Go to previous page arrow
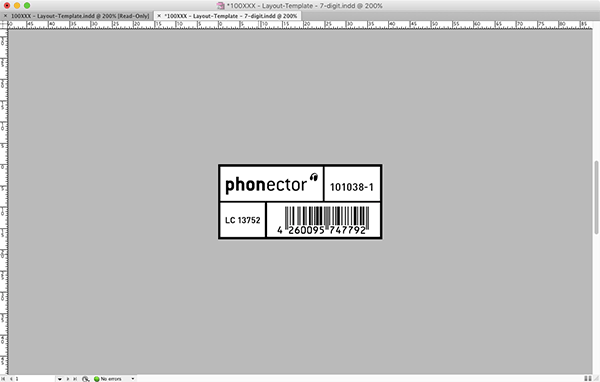Screen dimensions: 600x382 point(11,379)
